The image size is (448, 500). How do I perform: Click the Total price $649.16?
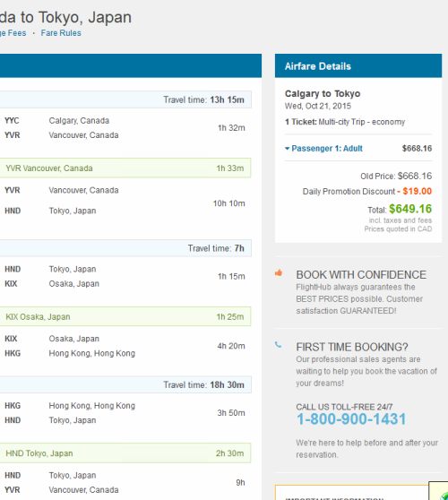[x=410, y=209]
